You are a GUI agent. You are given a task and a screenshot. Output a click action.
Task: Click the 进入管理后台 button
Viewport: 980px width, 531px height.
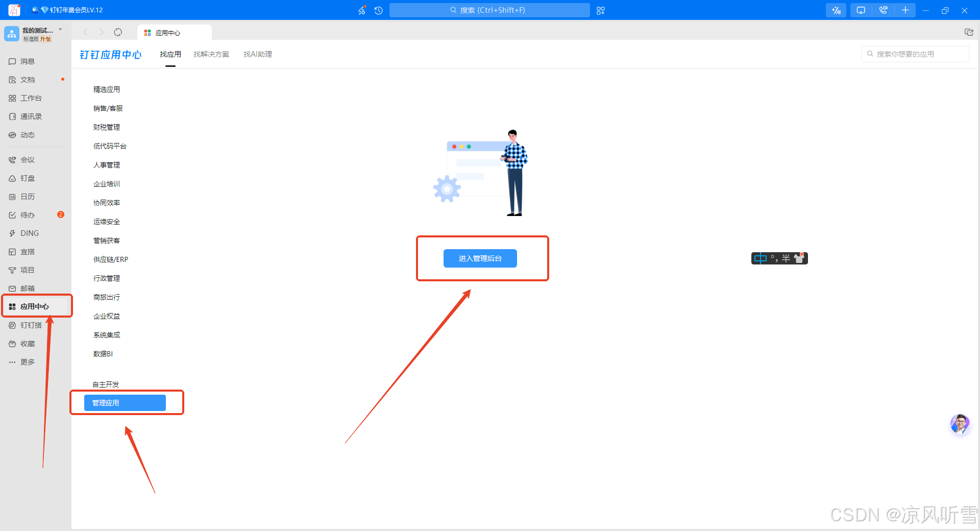(480, 258)
